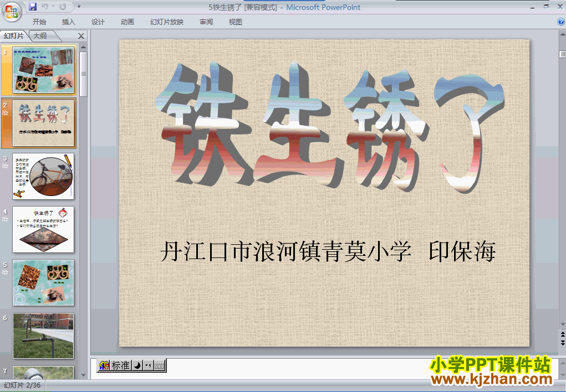Go to next slide double-arrow button

point(562,343)
